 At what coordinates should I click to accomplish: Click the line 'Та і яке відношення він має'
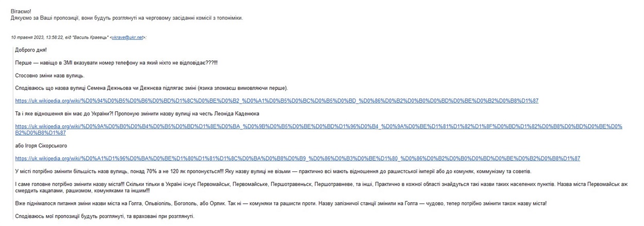pyautogui.click(x=137, y=114)
